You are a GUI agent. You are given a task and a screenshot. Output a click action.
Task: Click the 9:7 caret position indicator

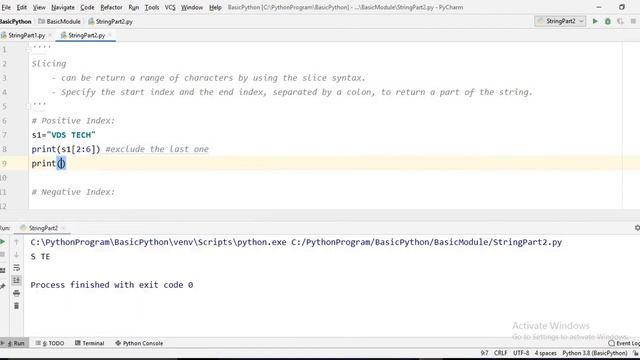(x=484, y=353)
